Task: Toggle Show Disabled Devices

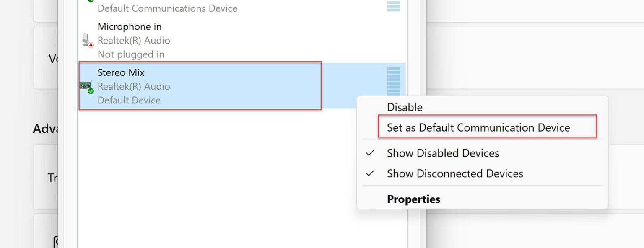Action: click(x=443, y=153)
